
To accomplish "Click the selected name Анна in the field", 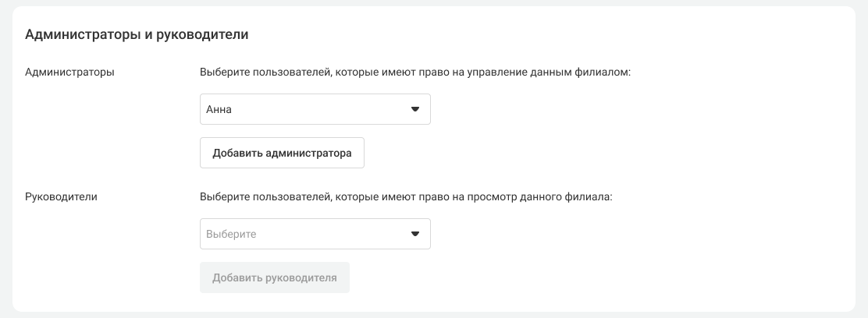I will click(x=219, y=110).
